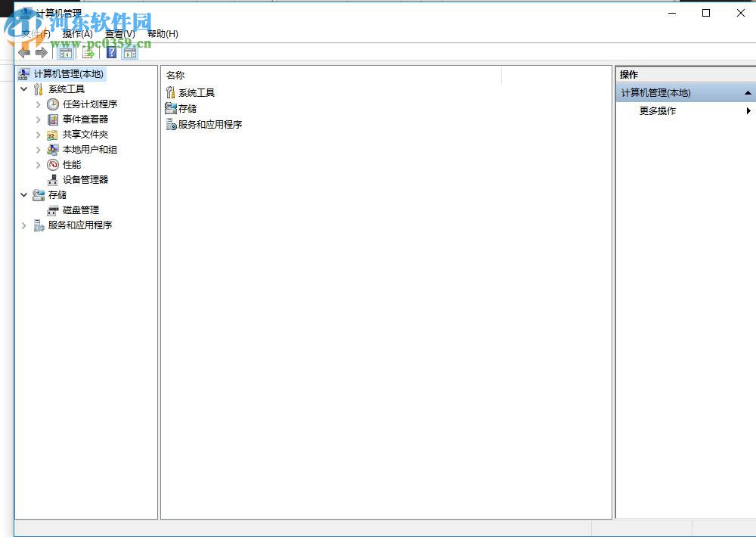Select 事件查看器 label in the tree
The image size is (756, 537).
tap(85, 120)
